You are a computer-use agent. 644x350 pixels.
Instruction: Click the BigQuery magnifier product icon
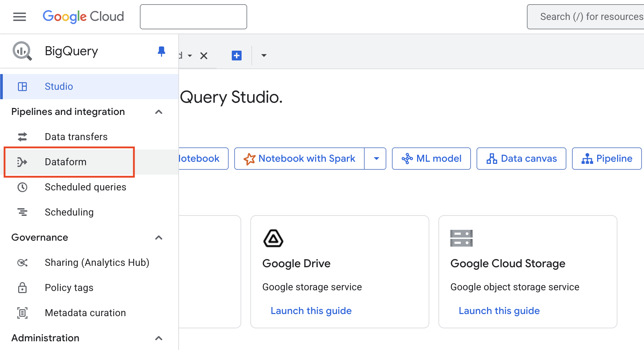22,51
